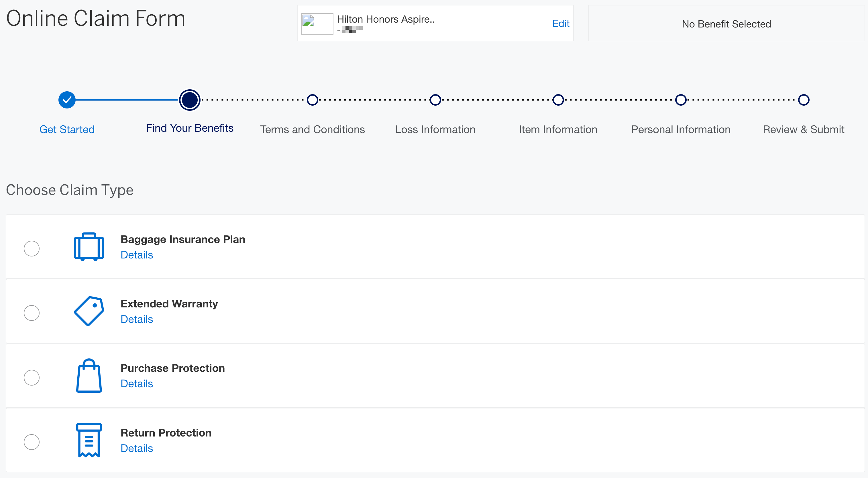Edit the selected Hilton Honors Aspire card
Viewport: 868px width, 478px height.
pos(561,23)
